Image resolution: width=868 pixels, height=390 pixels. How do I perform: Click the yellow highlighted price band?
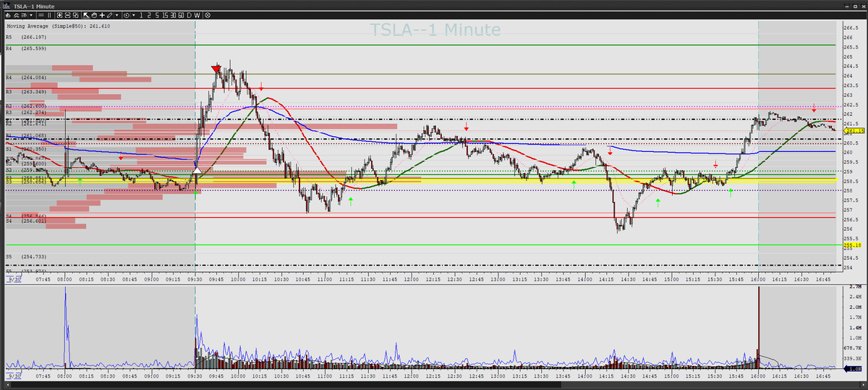[420, 180]
